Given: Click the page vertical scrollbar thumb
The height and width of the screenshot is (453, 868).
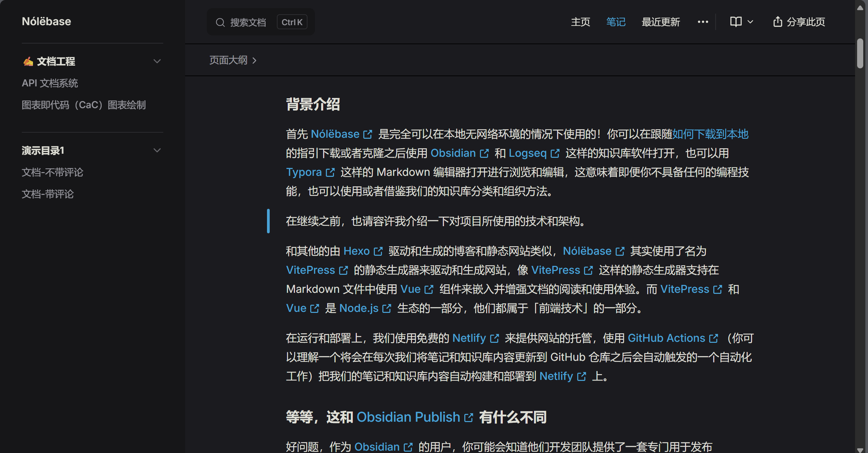Looking at the screenshot, I should [860, 53].
